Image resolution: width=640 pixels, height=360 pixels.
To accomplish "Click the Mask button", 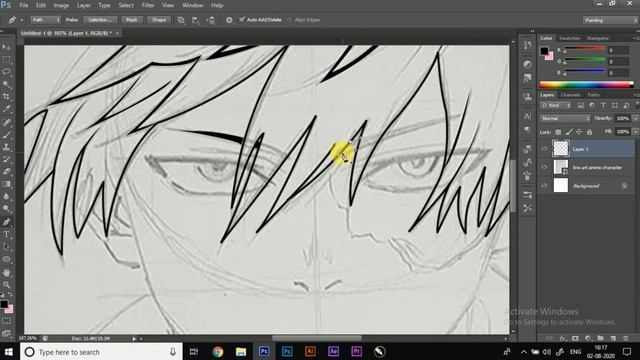I will (131, 20).
